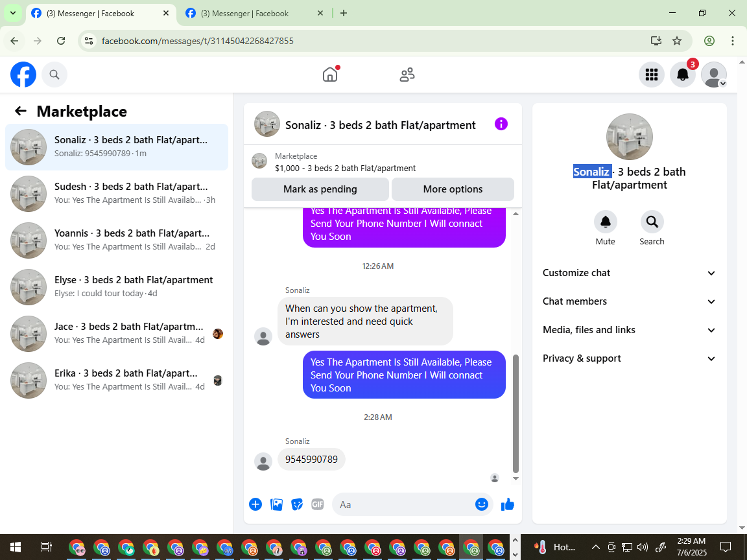747x560 pixels.
Task: Send a thumbs-up like
Action: click(x=508, y=504)
